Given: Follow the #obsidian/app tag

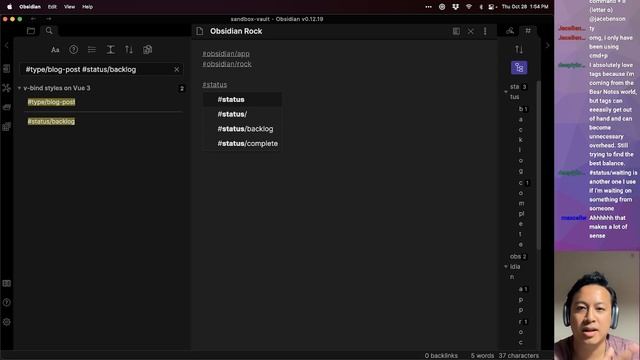Looking at the screenshot, I should click(x=226, y=53).
